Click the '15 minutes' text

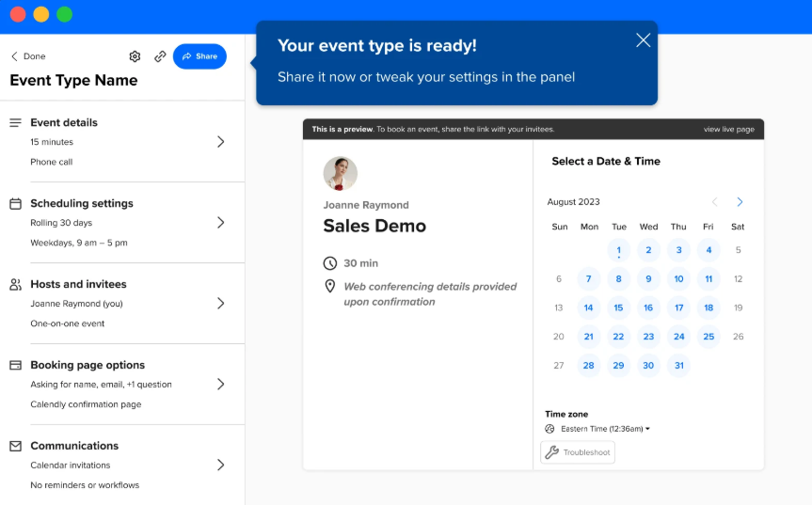52,142
